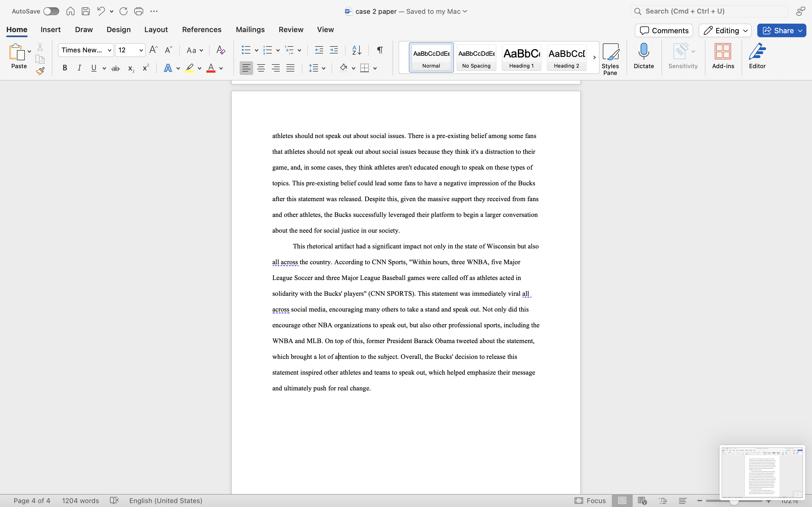Open the Review tab
812x507 pixels.
[291, 30]
